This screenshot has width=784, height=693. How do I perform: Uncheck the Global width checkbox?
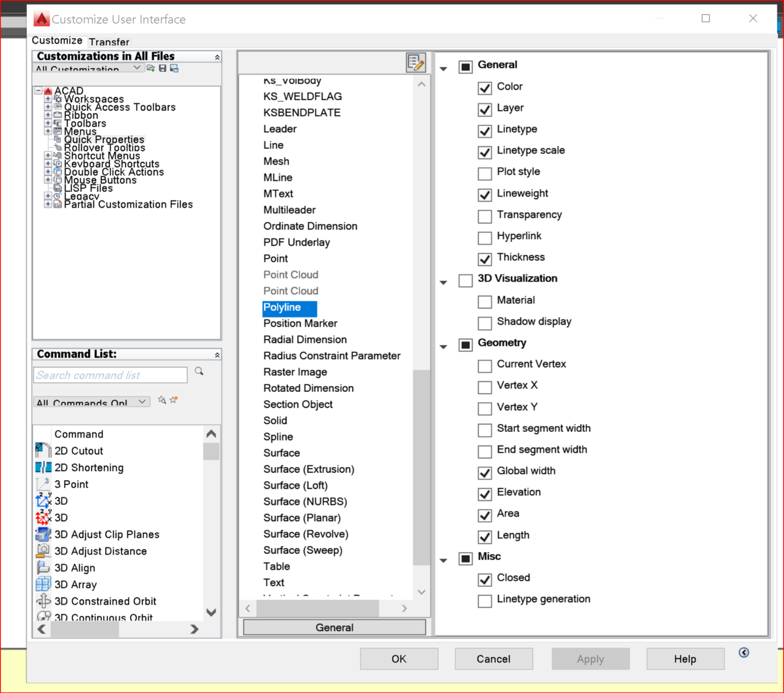[x=485, y=473]
